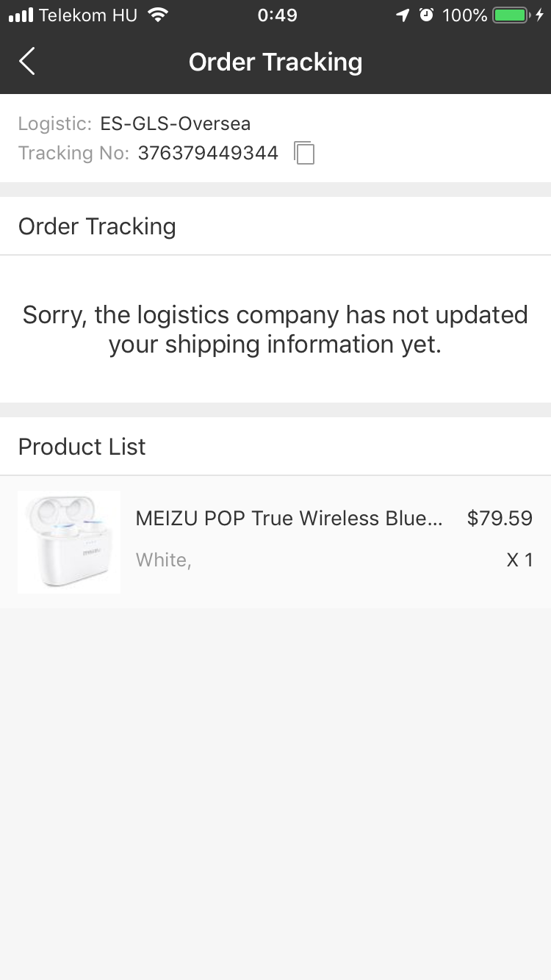Tap the location arrow status icon
Screen dimensions: 551x980
403,15
